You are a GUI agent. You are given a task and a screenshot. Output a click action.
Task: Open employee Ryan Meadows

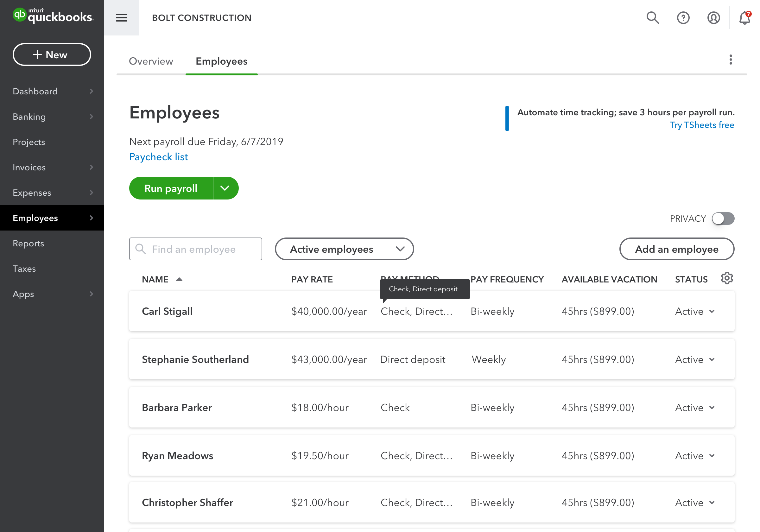(x=177, y=456)
